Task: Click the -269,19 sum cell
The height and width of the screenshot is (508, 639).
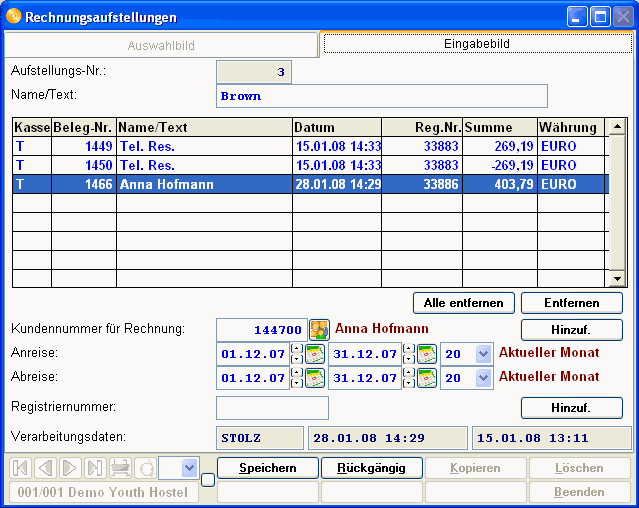Action: (500, 165)
